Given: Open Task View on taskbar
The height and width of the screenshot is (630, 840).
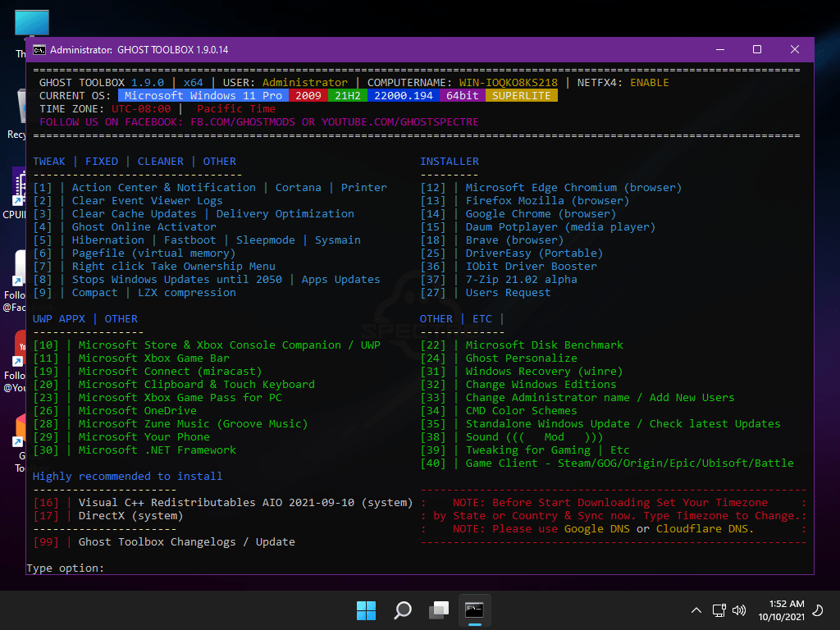Looking at the screenshot, I should click(439, 610).
